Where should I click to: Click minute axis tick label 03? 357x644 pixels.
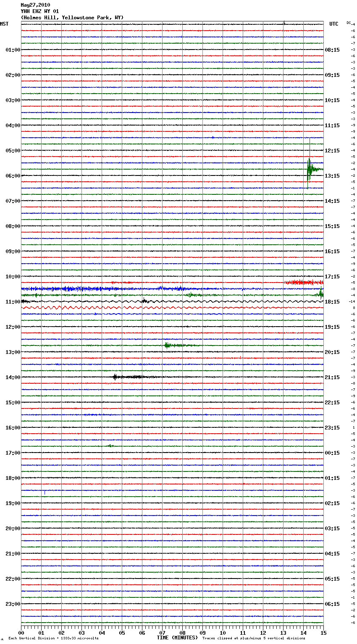(x=82, y=633)
